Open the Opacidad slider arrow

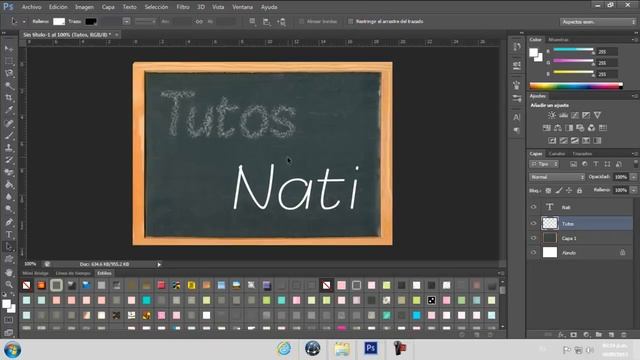click(633, 177)
